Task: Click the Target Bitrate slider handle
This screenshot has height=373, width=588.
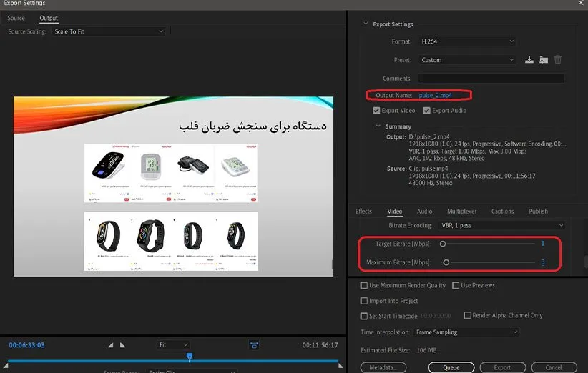Action: 443,244
